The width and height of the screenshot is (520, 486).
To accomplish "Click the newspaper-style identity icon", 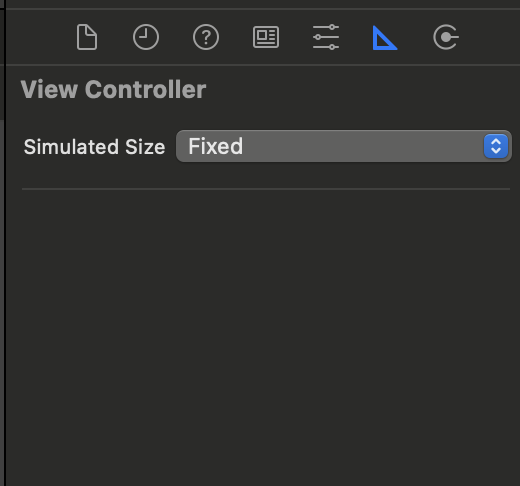I will [266, 37].
